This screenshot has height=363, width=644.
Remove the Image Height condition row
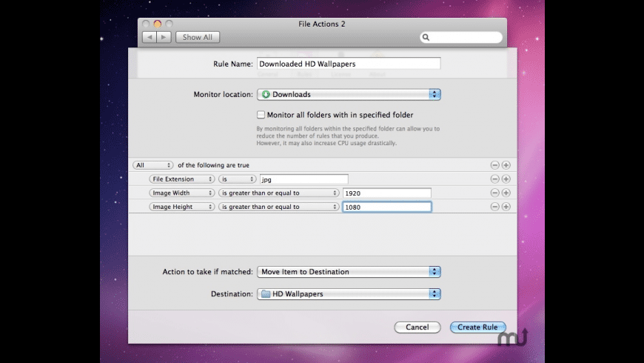click(x=494, y=207)
